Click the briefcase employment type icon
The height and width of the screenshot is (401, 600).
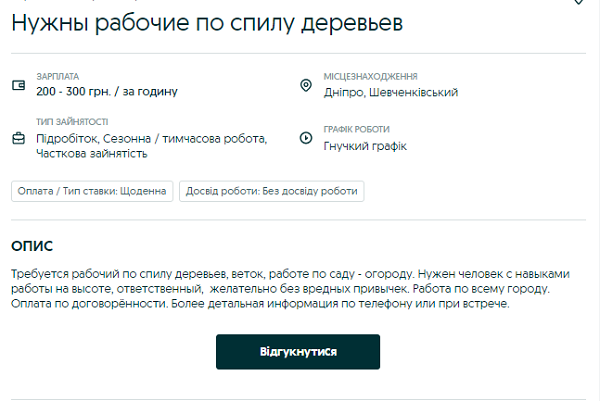[x=18, y=138]
